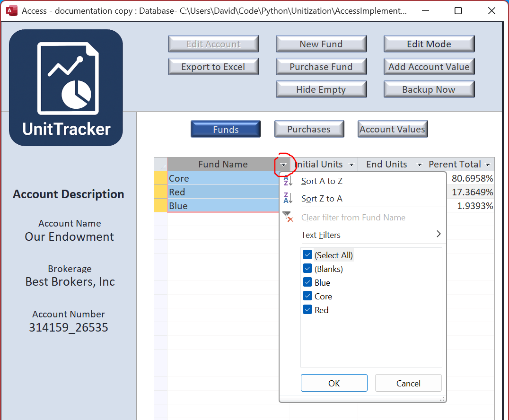This screenshot has height=420, width=509.
Task: Click the Edit Mode button
Action: (429, 44)
